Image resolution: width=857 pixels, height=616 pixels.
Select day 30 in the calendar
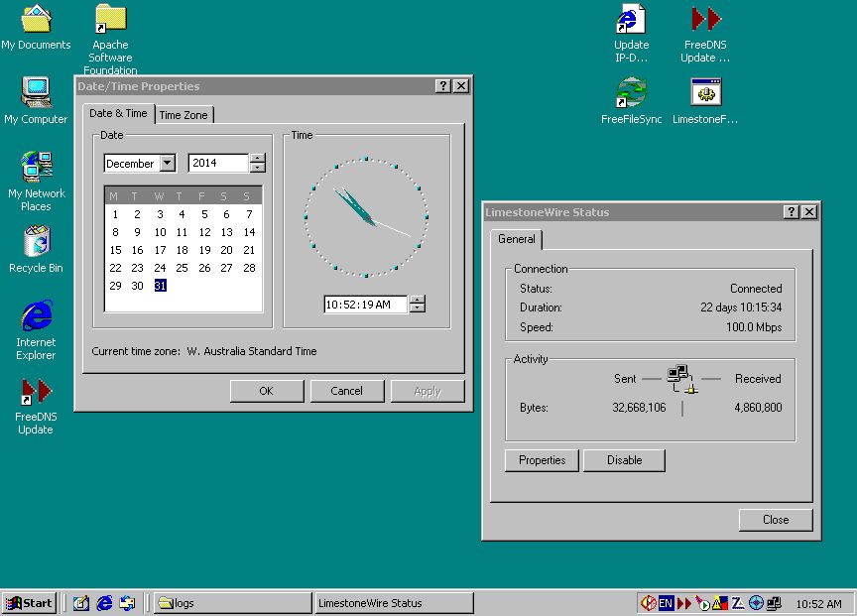(x=137, y=286)
